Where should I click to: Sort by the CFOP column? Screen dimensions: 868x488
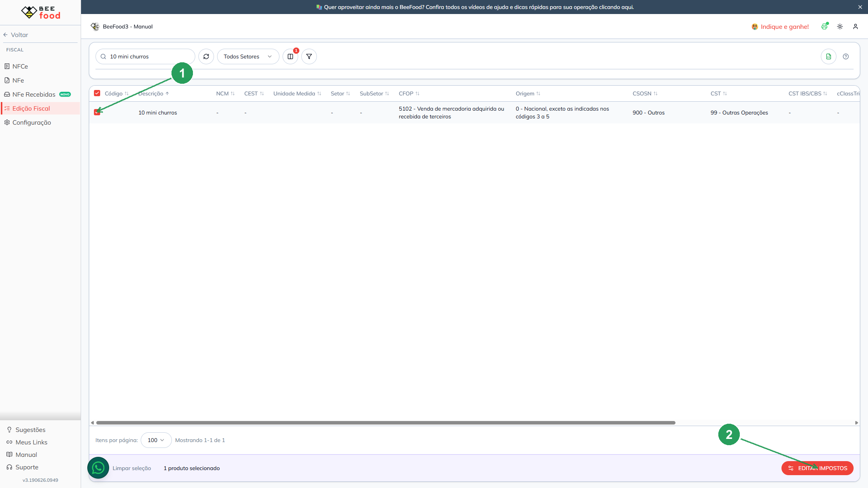click(x=409, y=93)
